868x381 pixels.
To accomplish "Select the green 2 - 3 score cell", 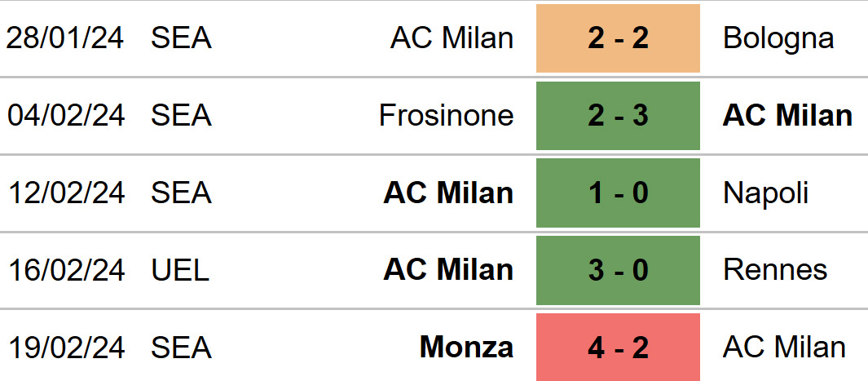I will click(618, 116).
